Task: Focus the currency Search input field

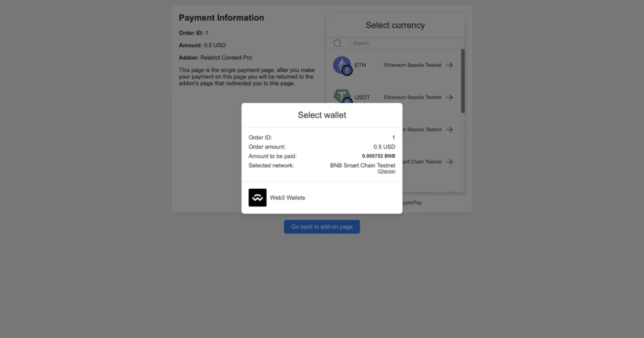Action: [x=407, y=43]
